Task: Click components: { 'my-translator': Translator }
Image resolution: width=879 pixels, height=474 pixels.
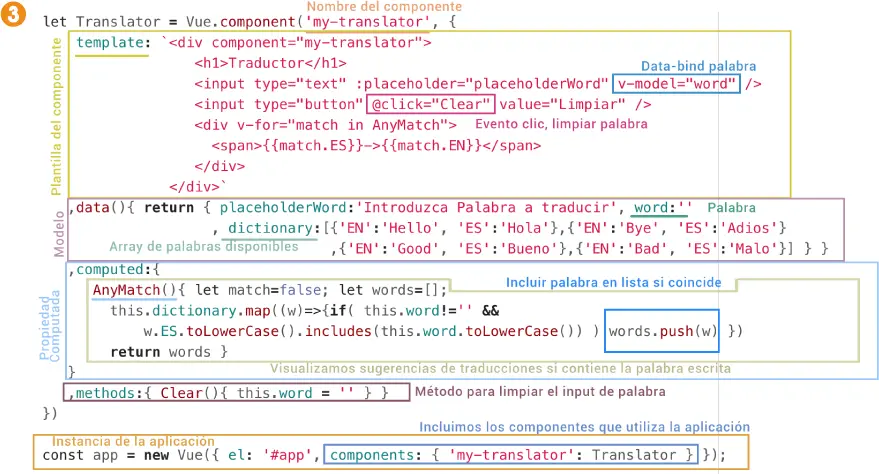Action: point(511,455)
